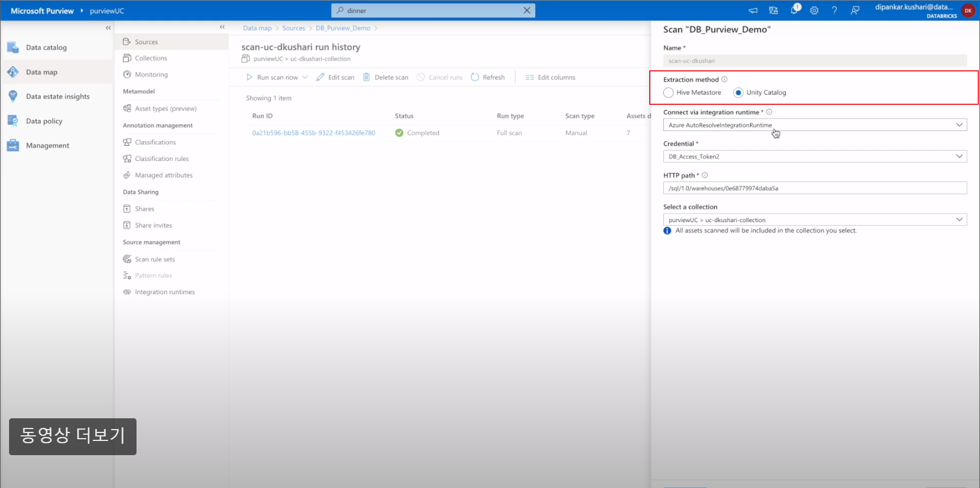980x488 pixels.
Task: Open DK user account avatar
Action: [968, 10]
